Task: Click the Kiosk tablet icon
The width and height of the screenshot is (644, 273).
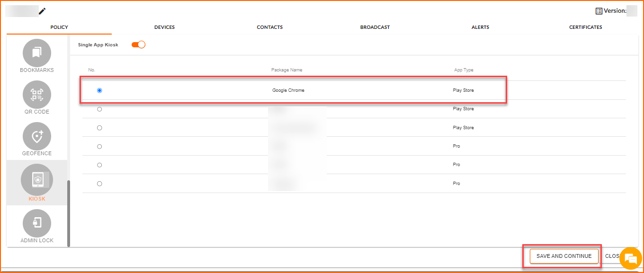Action: 37,180
